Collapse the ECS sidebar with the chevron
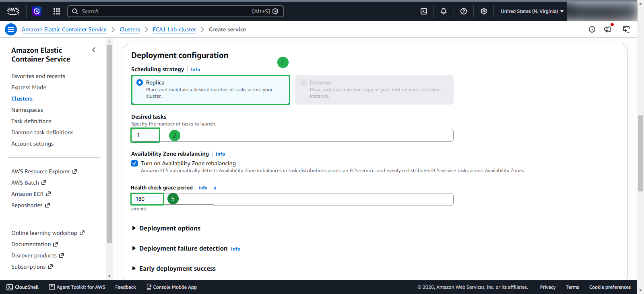This screenshot has height=294, width=644. 94,50
